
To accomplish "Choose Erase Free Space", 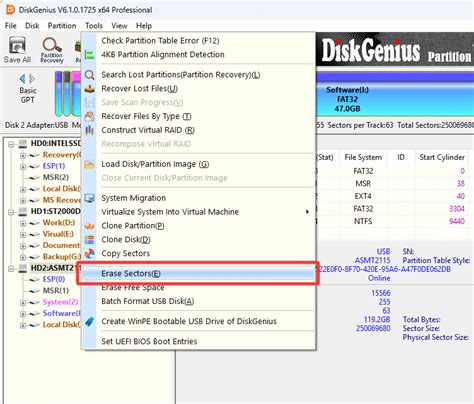I will [198, 287].
